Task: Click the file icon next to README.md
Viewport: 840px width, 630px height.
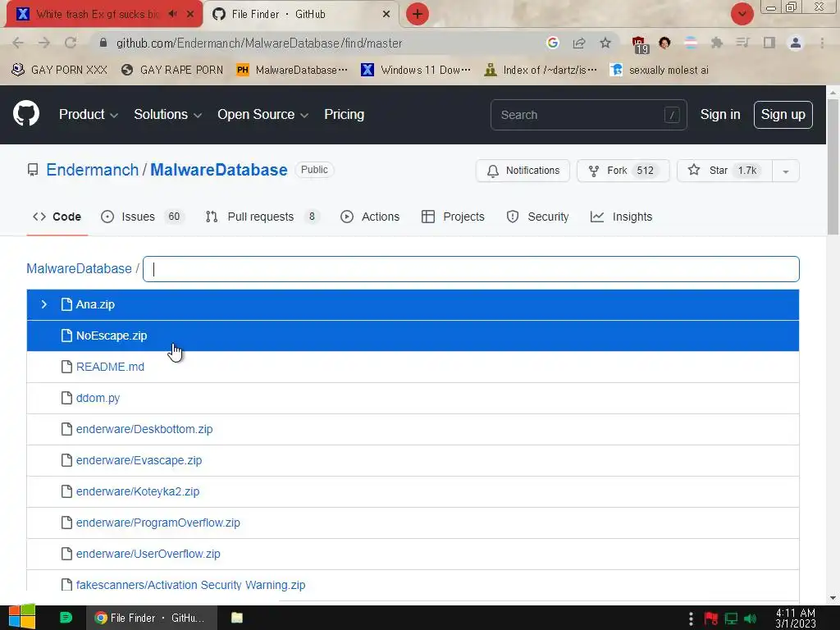Action: point(66,367)
